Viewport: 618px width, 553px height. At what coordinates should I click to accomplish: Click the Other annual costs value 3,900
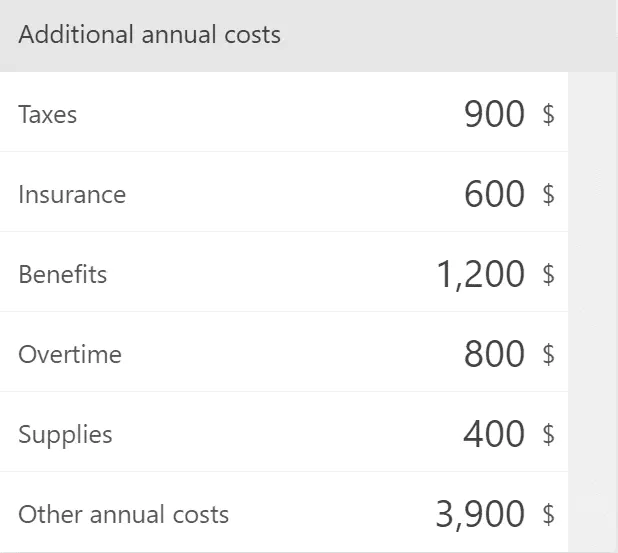[480, 514]
